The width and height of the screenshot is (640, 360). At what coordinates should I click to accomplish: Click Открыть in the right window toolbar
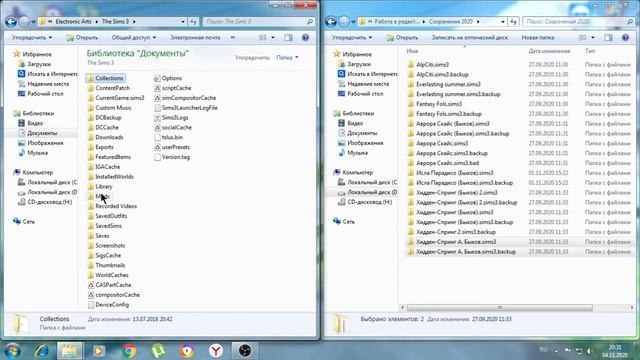coord(402,38)
